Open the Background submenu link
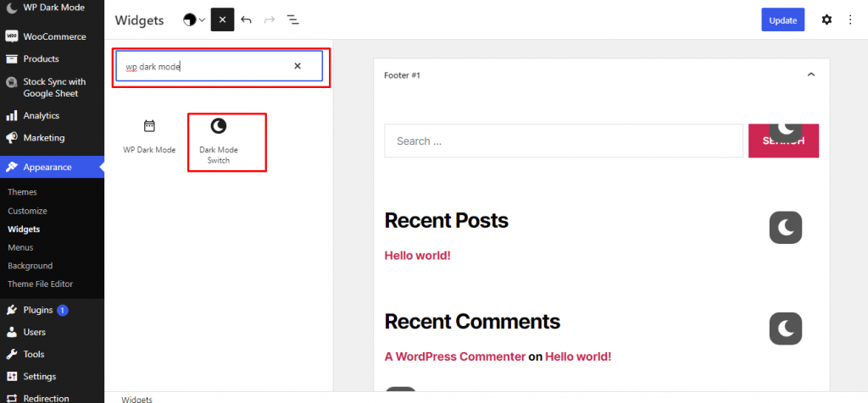868x403 pixels. [30, 265]
